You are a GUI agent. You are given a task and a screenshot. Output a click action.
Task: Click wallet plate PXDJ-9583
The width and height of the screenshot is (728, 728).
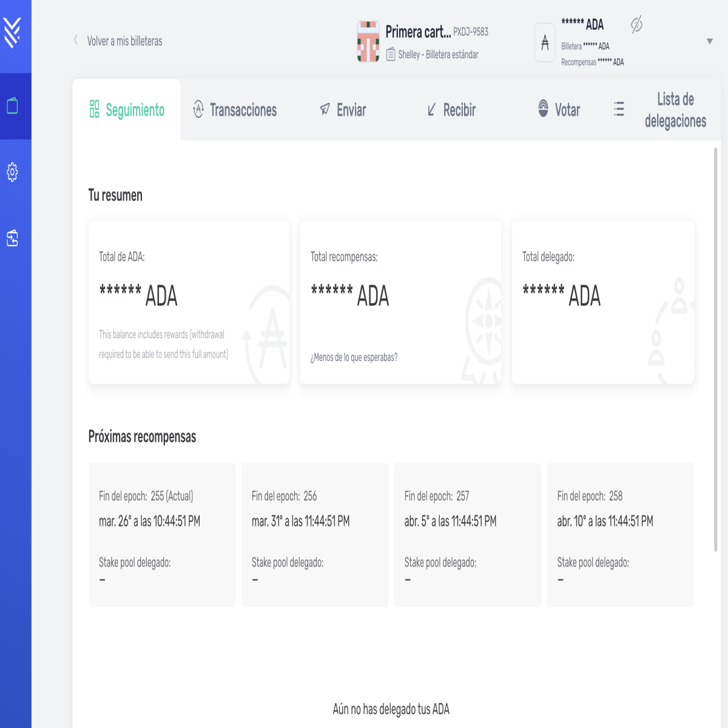471,32
